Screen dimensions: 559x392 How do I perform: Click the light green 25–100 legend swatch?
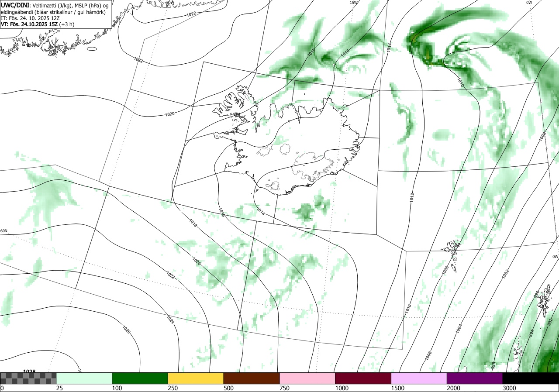click(84, 378)
